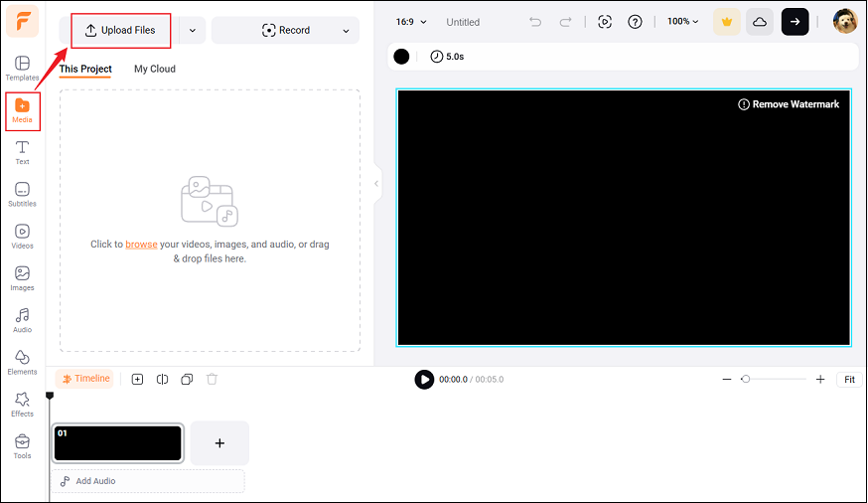Image resolution: width=868 pixels, height=503 pixels.
Task: Click the split clip icon in timeline toolbar
Action: pos(162,379)
